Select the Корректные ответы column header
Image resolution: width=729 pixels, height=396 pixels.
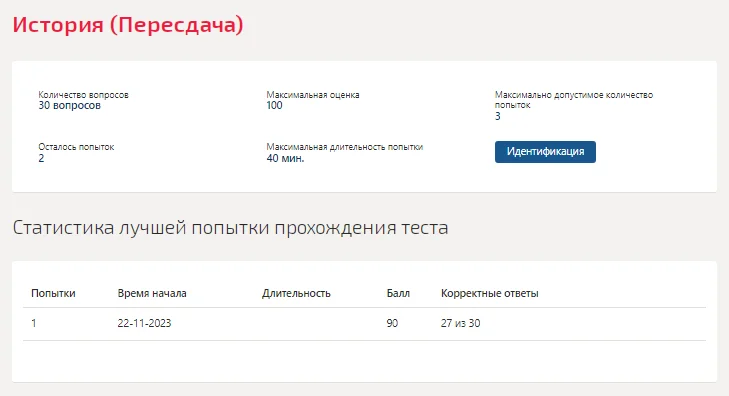coord(490,293)
